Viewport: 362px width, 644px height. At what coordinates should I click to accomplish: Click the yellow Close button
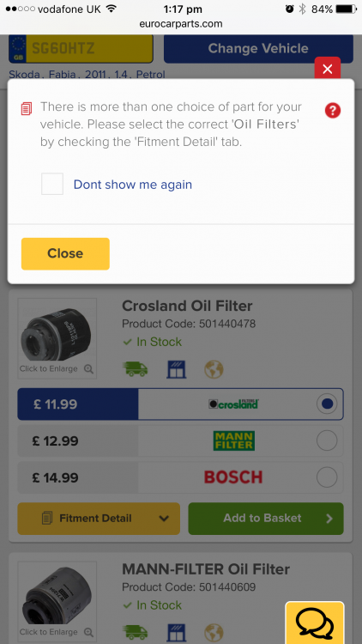[x=65, y=253]
